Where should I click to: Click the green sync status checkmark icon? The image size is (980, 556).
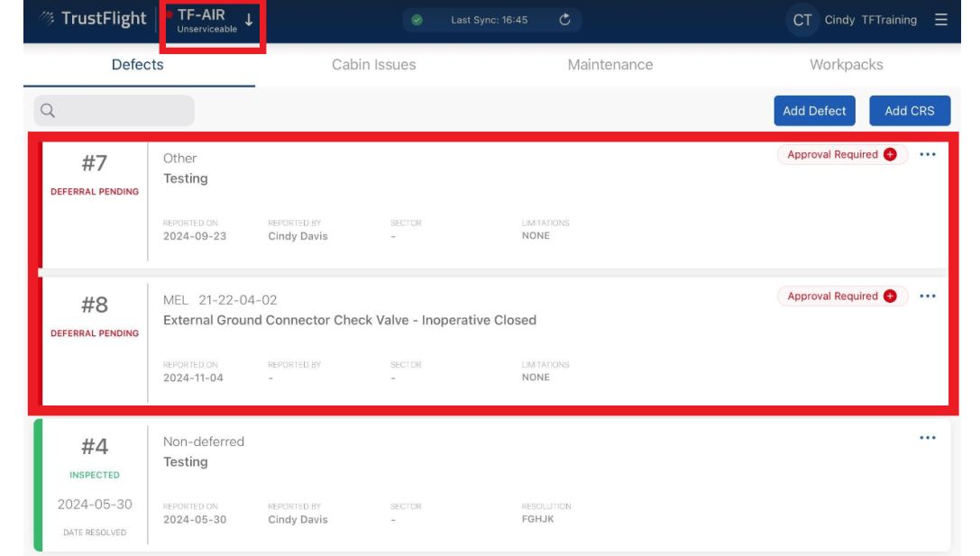417,21
